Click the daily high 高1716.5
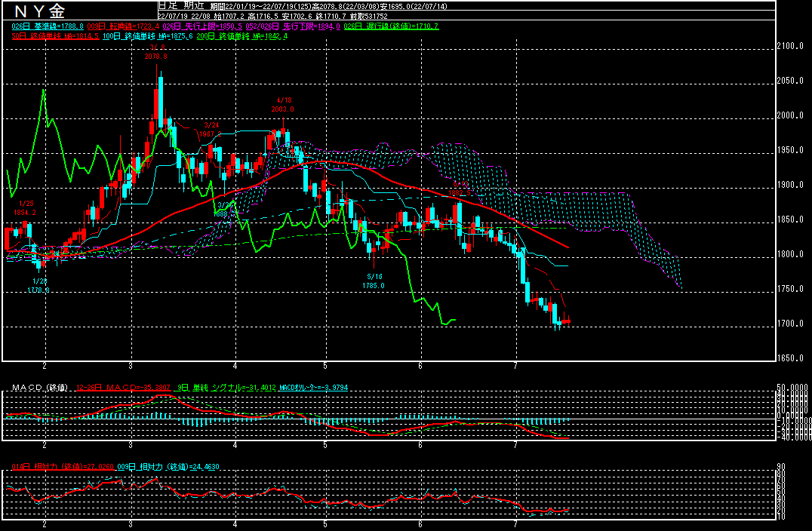Screen dimensions: 812x531 coord(263,16)
